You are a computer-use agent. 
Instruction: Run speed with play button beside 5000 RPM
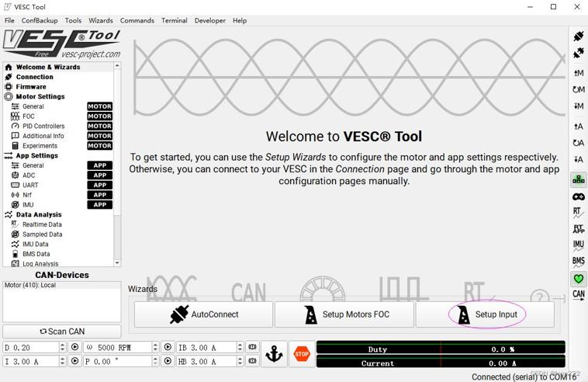click(168, 347)
